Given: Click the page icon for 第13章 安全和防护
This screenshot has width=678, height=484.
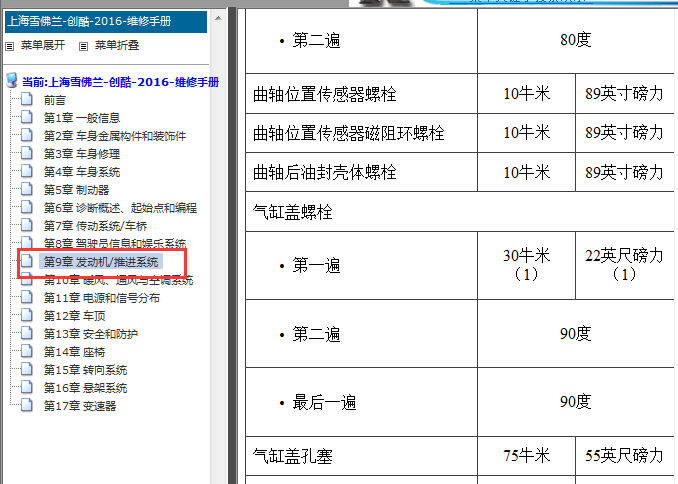Looking at the screenshot, I should [27, 333].
